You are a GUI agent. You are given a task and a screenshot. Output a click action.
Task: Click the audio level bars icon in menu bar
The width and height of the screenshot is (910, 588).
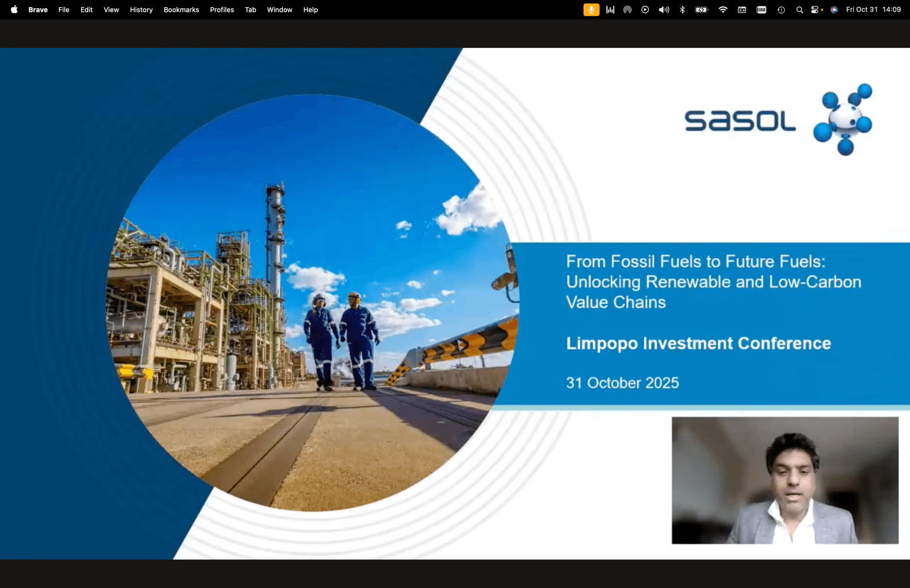click(x=610, y=9)
